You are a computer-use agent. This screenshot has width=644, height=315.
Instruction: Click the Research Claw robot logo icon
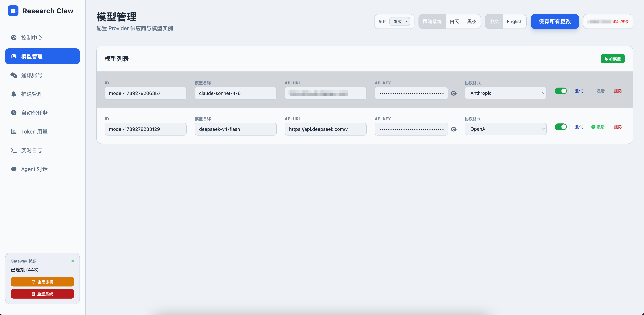click(x=13, y=11)
